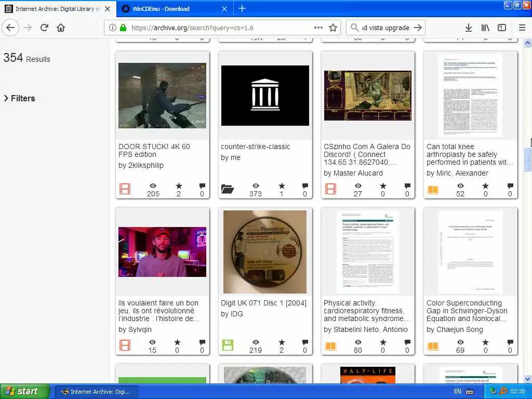Screen dimensions: 532x399
Task: Click the green secure padlock icon
Action: pyautogui.click(x=123, y=28)
